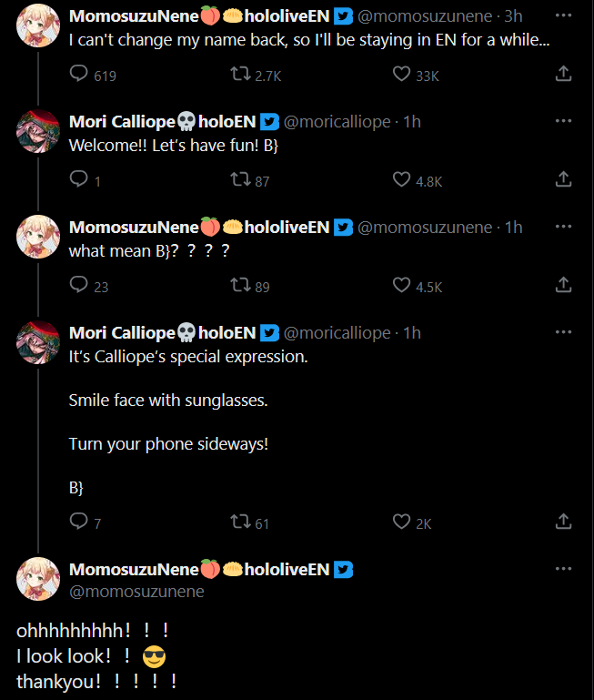Open more options on 'what mean B}' tweet
This screenshot has height=700, width=594.
(563, 227)
